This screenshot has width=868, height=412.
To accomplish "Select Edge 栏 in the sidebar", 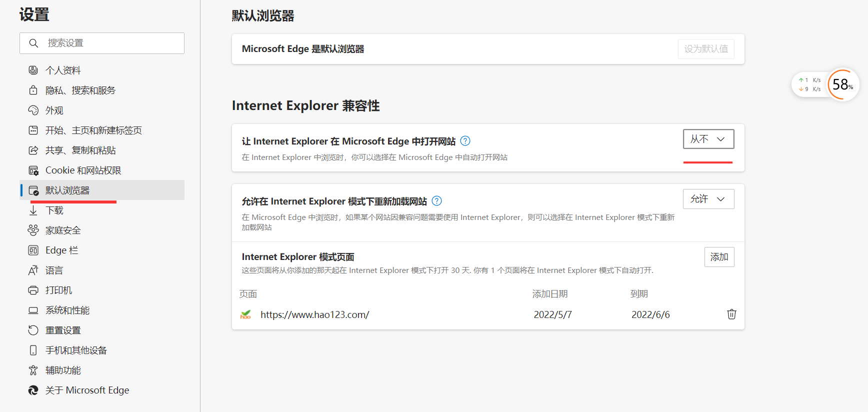I will (x=102, y=250).
